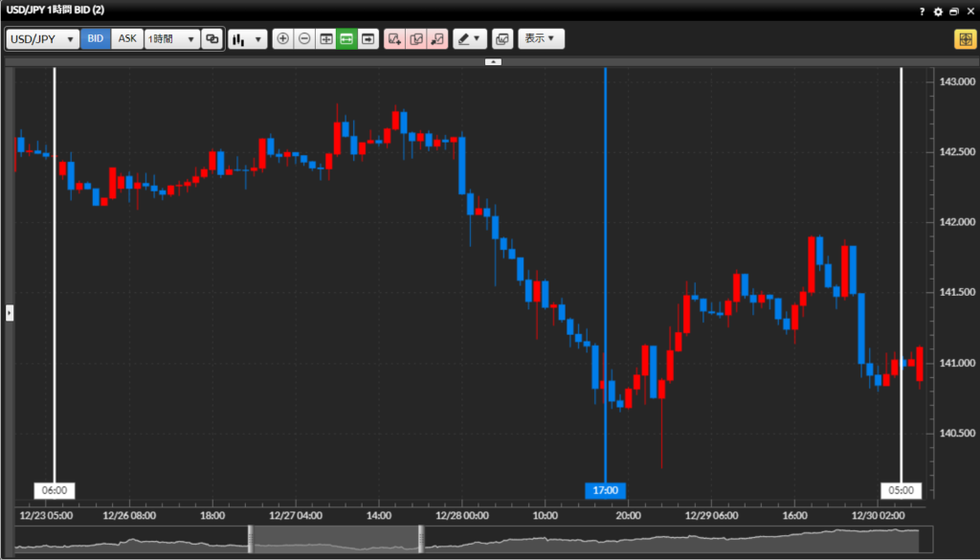Click the left handle of range navigator

click(x=250, y=539)
